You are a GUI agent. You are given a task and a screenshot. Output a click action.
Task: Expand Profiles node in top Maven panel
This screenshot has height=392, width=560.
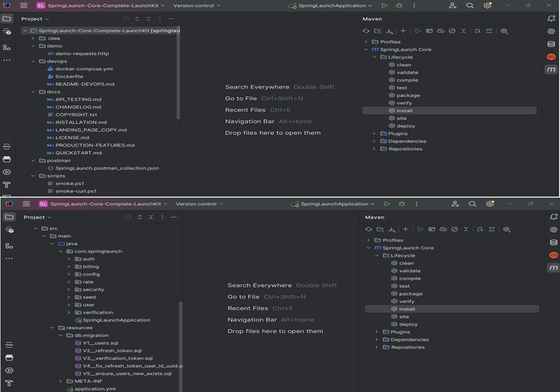pos(366,42)
